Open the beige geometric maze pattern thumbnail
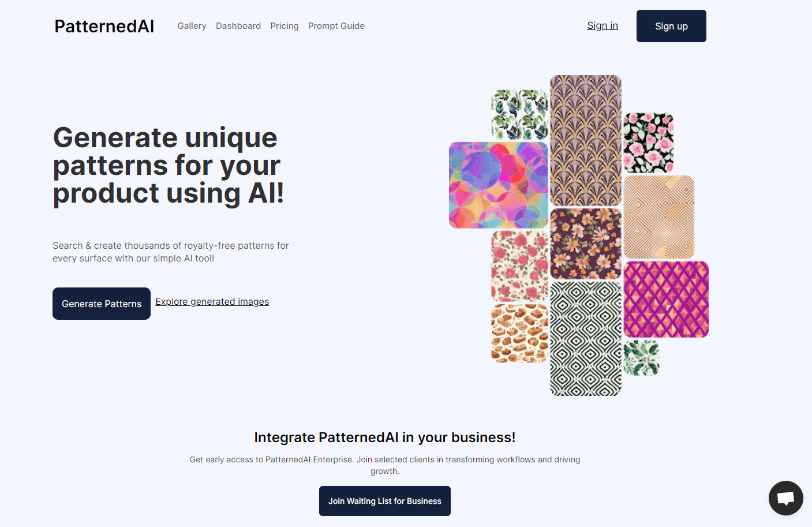This screenshot has height=527, width=812. point(659,217)
